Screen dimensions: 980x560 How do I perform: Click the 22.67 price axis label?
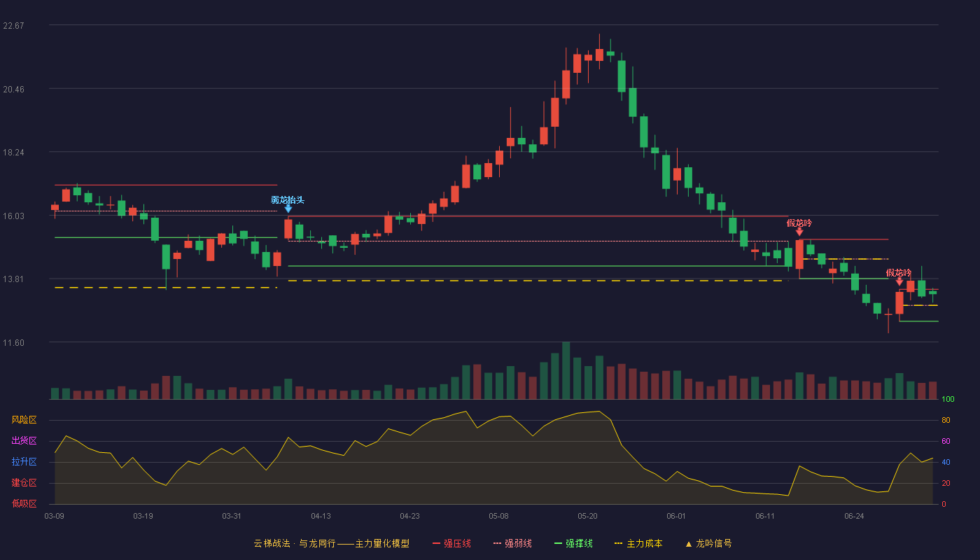[14, 26]
